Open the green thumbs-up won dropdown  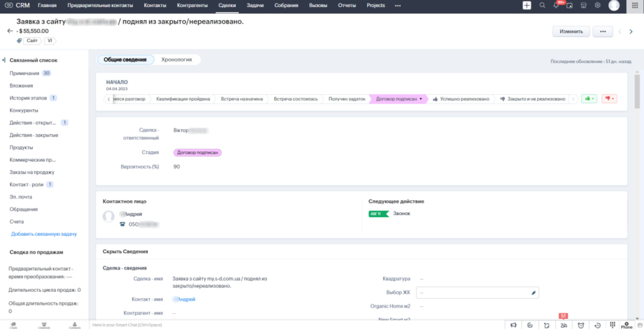coord(589,99)
